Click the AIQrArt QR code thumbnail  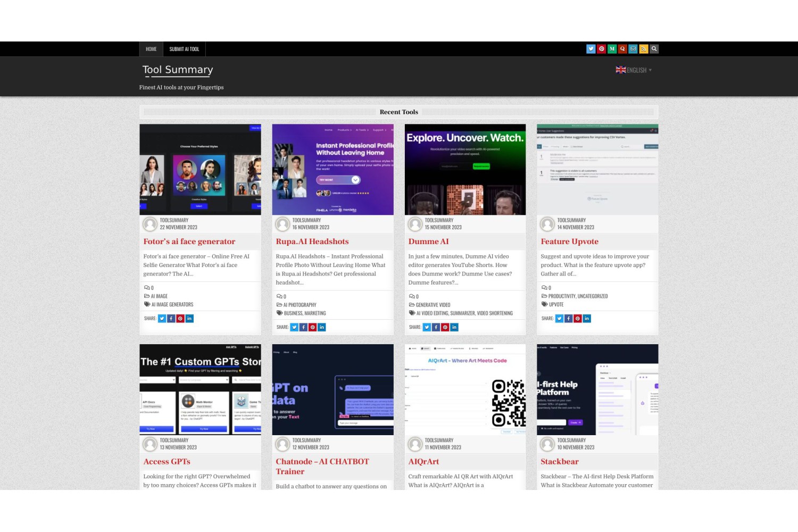click(465, 390)
